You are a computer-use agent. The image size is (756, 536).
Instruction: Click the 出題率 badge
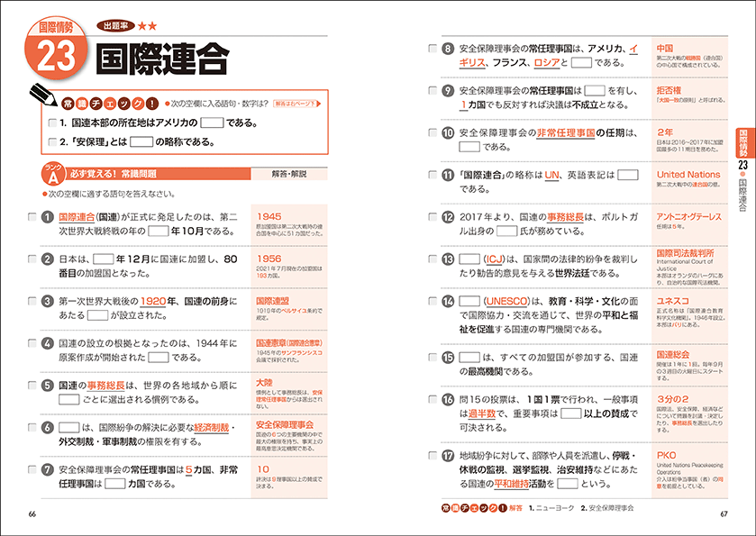pyautogui.click(x=115, y=26)
